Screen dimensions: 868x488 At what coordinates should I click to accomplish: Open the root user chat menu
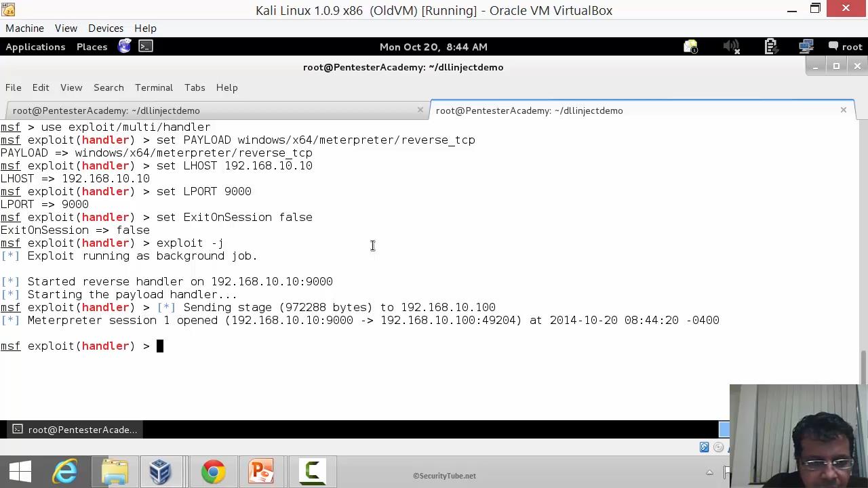(845, 46)
